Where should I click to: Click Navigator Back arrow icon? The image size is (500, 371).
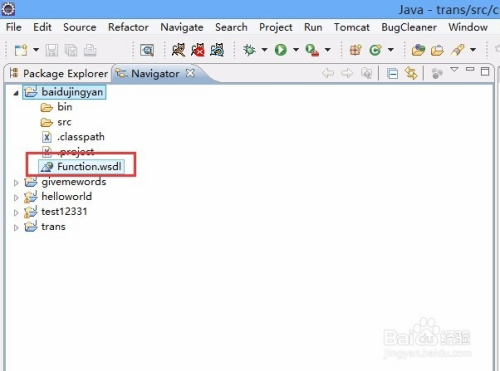point(328,73)
